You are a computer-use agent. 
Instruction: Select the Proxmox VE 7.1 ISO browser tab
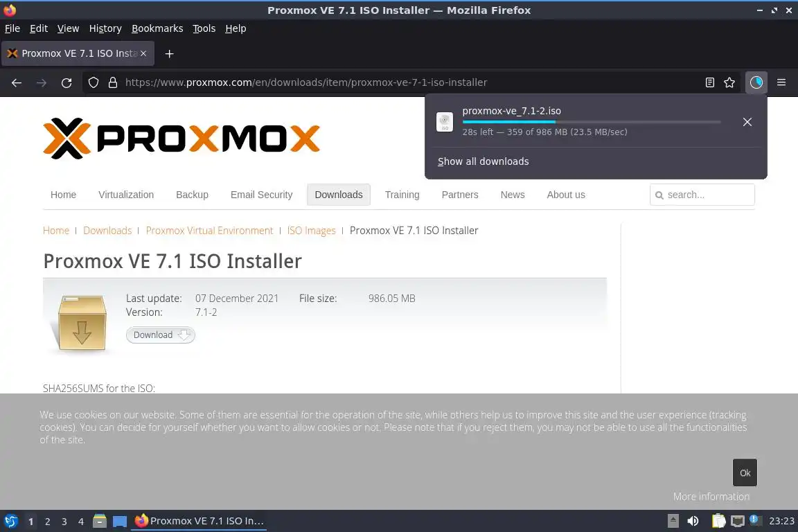[x=78, y=53]
